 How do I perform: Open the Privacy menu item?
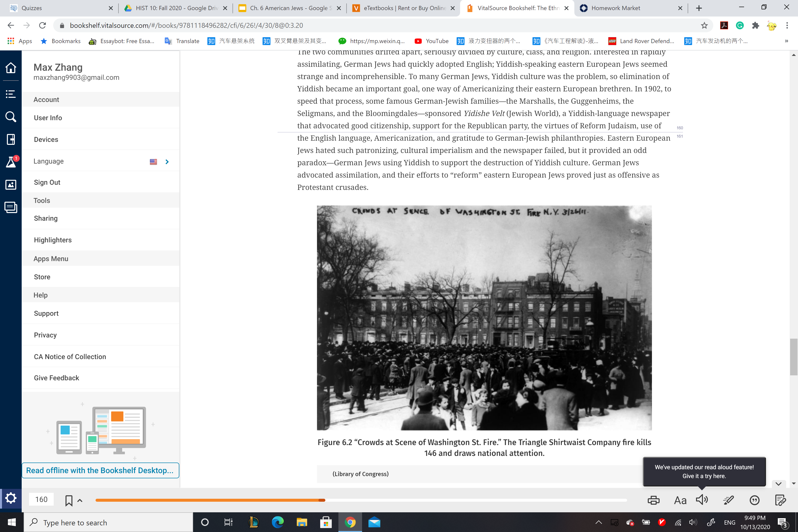[100, 335]
